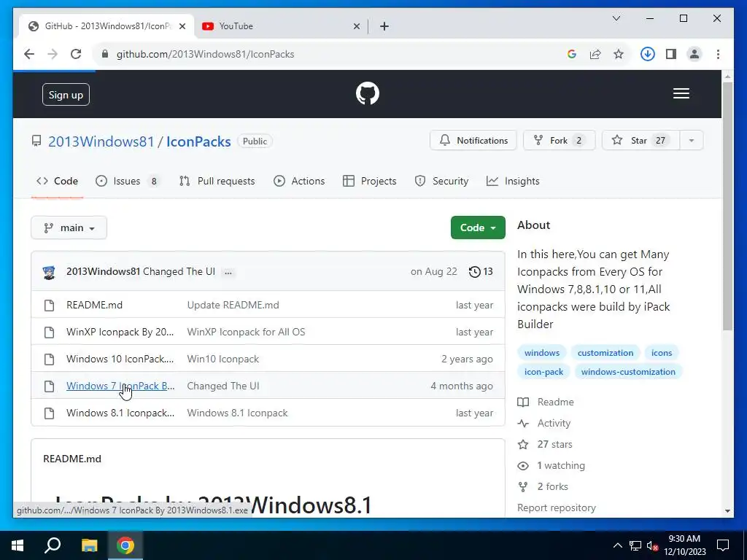Open Windows 10 IconPack file link

point(120,359)
